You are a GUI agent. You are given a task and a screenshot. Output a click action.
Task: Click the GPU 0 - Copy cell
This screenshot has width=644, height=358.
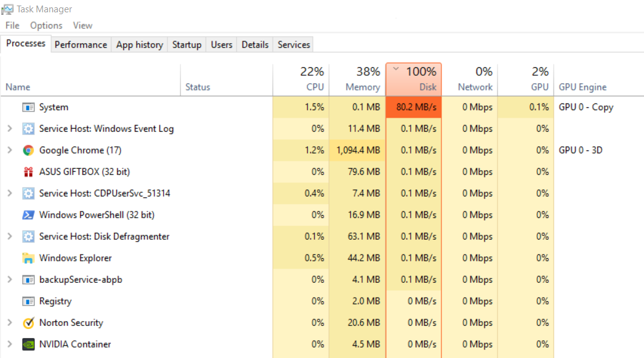pos(586,107)
